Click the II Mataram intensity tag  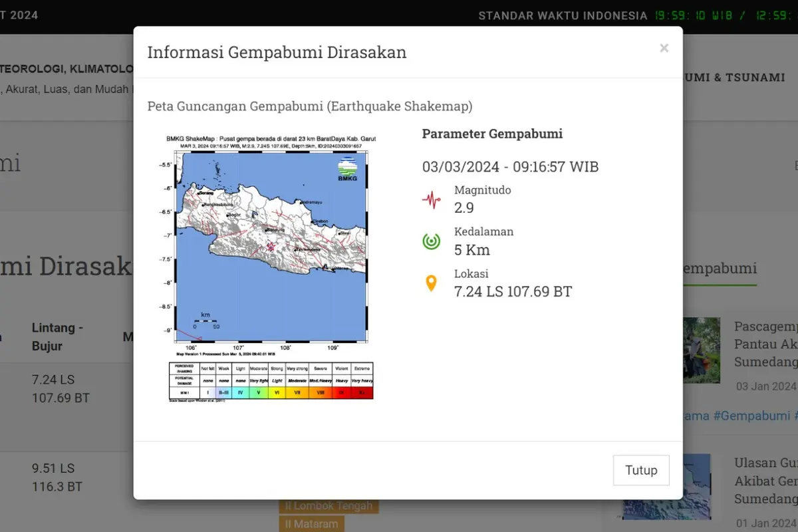(x=311, y=524)
